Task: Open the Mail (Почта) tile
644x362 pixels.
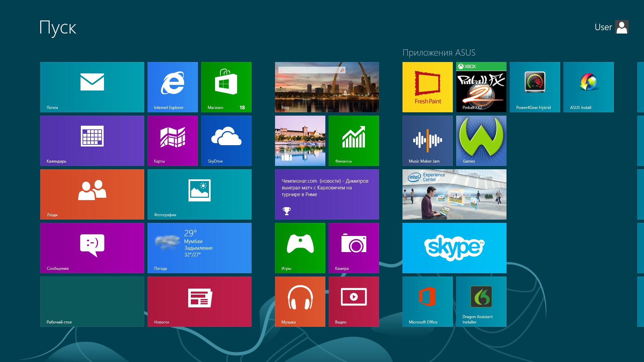Action: pyautogui.click(x=92, y=87)
